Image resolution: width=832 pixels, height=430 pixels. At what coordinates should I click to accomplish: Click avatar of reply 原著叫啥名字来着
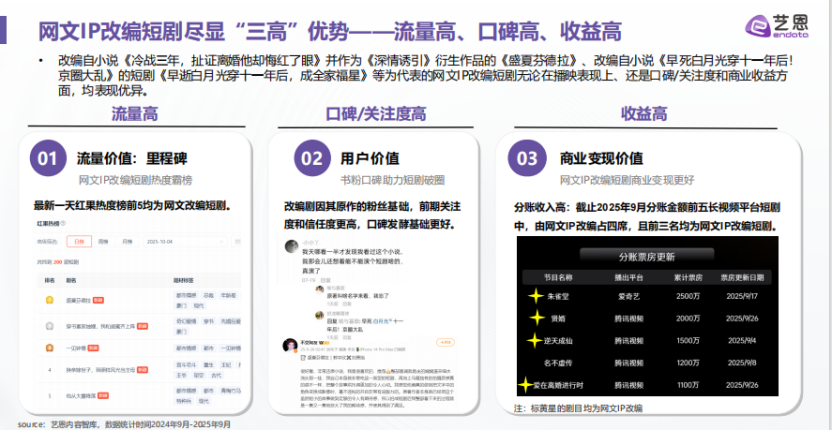pos(320,289)
